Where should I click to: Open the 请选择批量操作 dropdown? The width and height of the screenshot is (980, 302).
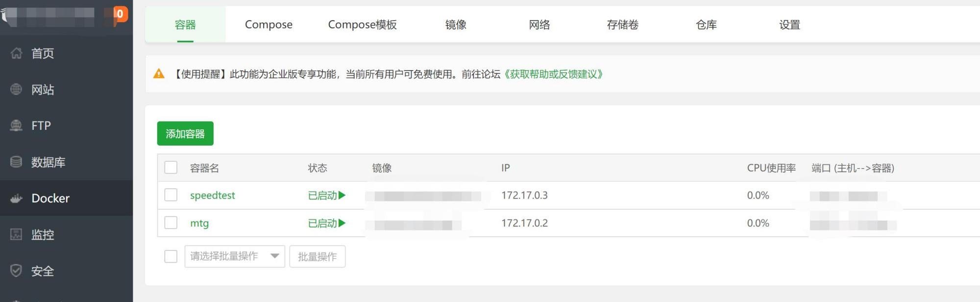(234, 256)
